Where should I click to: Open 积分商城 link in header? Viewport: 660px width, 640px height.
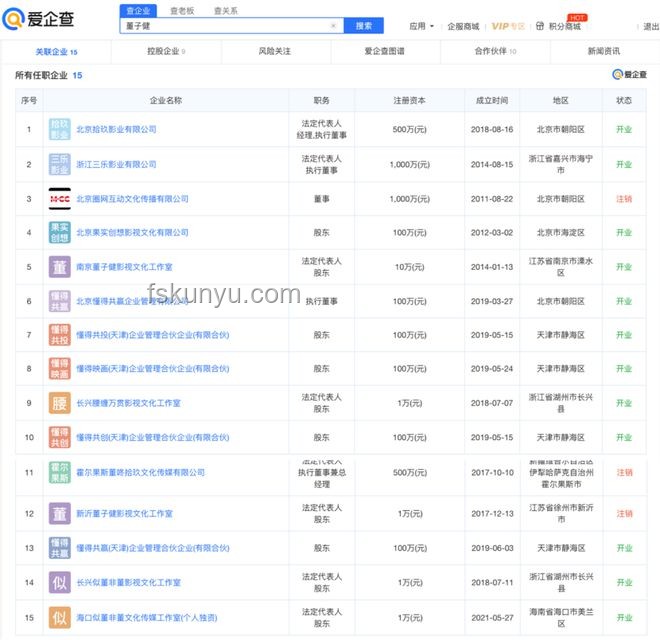pyautogui.click(x=564, y=27)
